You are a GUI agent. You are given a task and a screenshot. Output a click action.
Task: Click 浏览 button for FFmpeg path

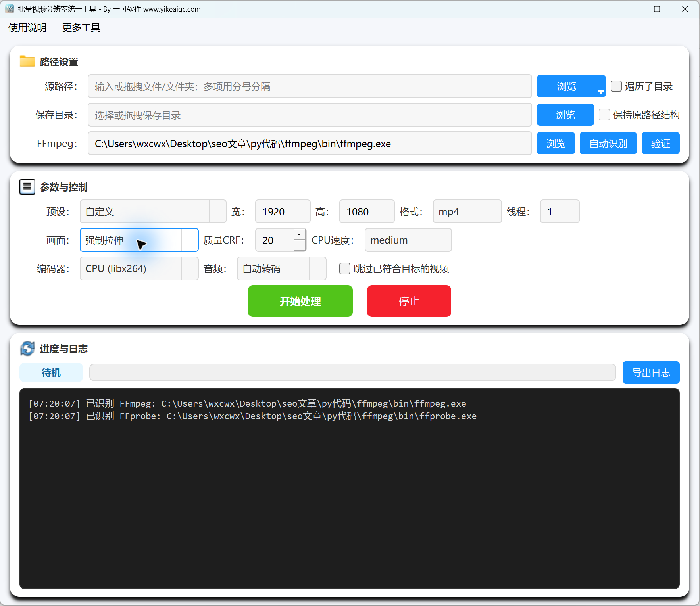(x=556, y=143)
